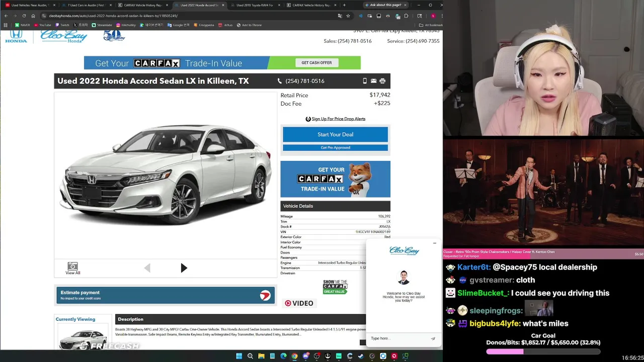Click the Honda logo in site header

click(x=16, y=36)
